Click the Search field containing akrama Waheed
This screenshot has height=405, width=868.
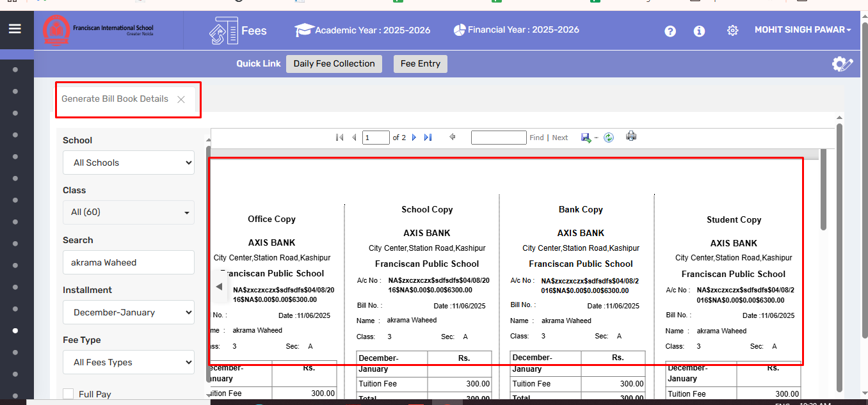coord(129,262)
